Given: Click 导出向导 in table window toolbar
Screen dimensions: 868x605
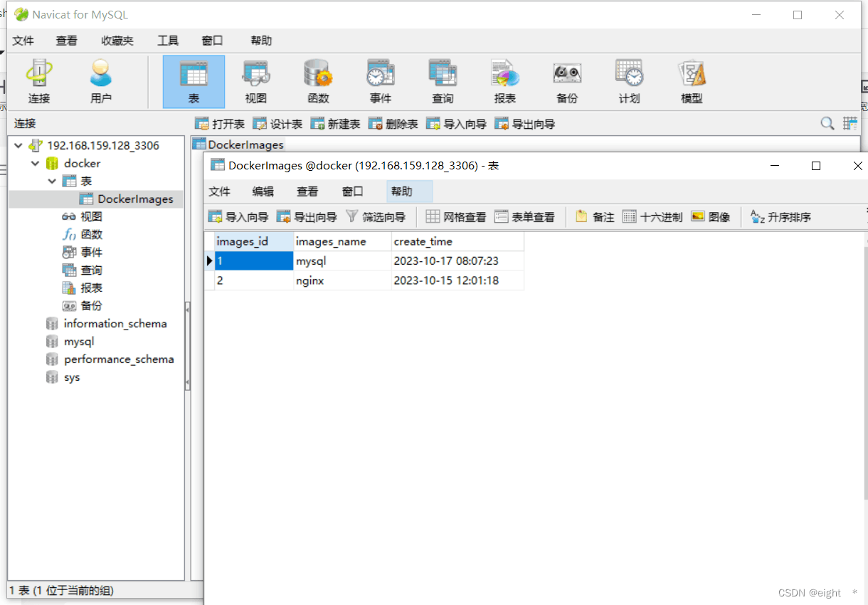Looking at the screenshot, I should pyautogui.click(x=307, y=216).
